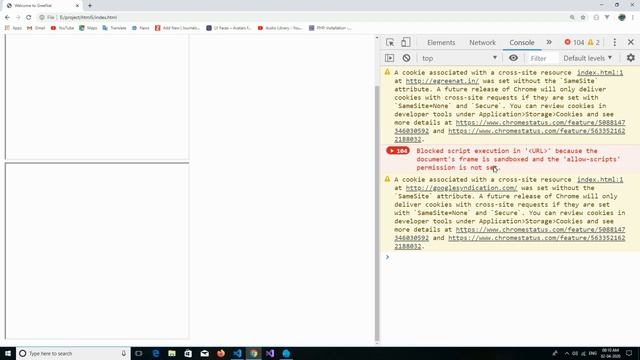
Task: Follow the googlesyndication.com link
Action: point(461,188)
